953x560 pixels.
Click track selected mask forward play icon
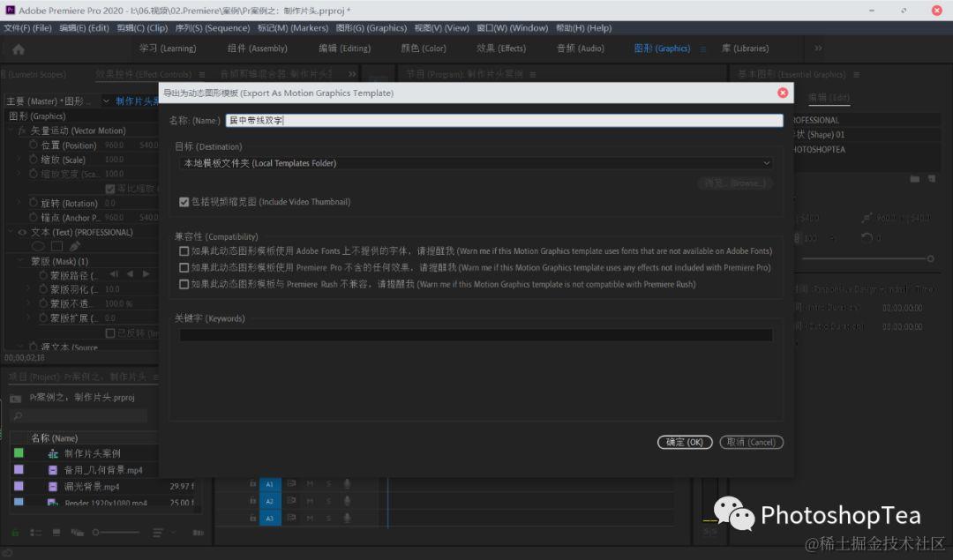(146, 274)
